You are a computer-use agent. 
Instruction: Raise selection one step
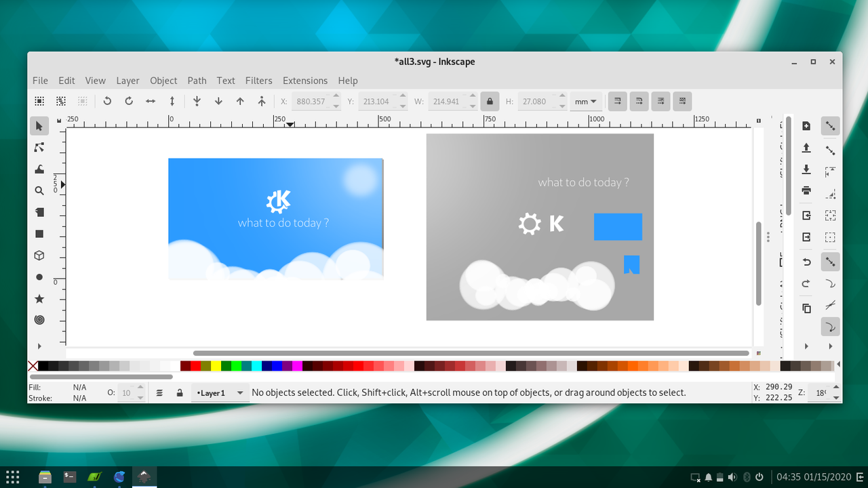pyautogui.click(x=240, y=101)
